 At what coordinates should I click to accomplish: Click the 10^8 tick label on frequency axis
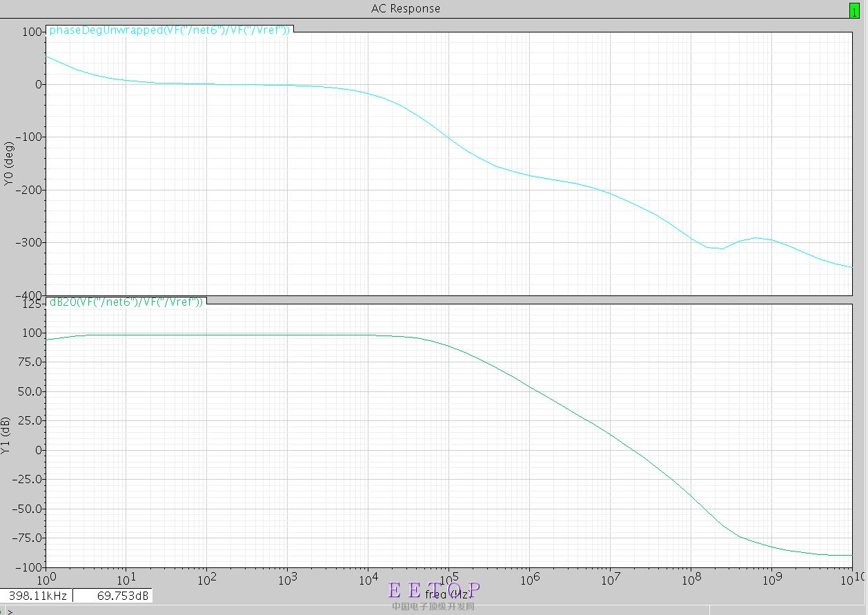click(691, 578)
